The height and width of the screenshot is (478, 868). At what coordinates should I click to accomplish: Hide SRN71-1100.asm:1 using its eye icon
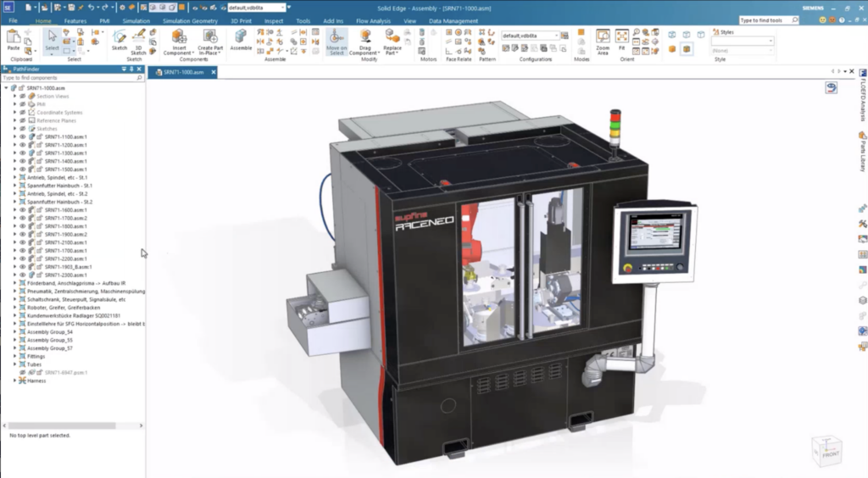pyautogui.click(x=23, y=136)
